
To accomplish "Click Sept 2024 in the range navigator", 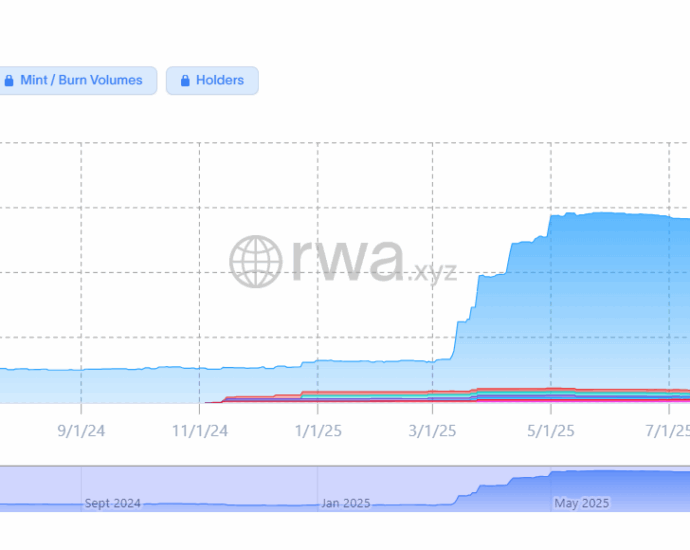I will (113, 503).
